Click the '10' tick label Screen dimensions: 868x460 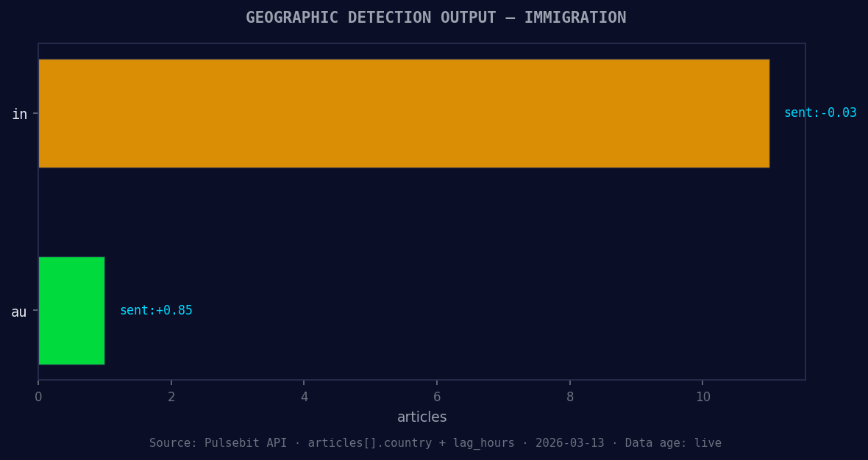pos(703,396)
